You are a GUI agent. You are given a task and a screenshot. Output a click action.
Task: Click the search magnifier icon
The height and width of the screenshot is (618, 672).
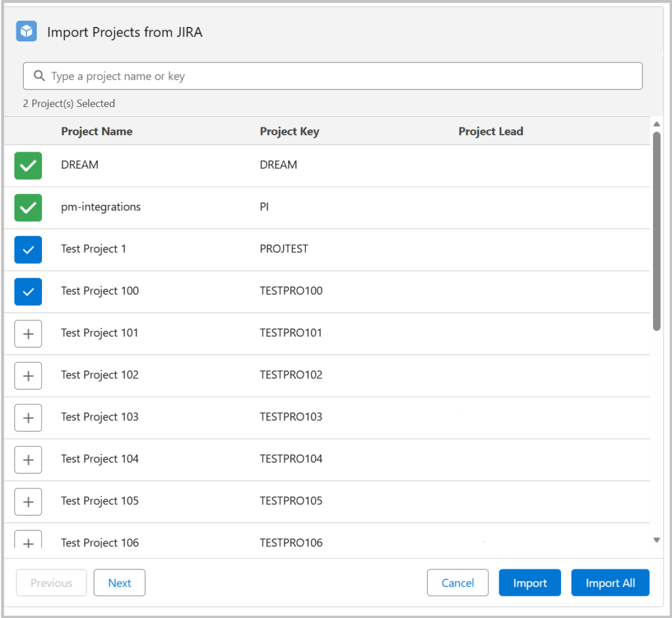coord(39,76)
